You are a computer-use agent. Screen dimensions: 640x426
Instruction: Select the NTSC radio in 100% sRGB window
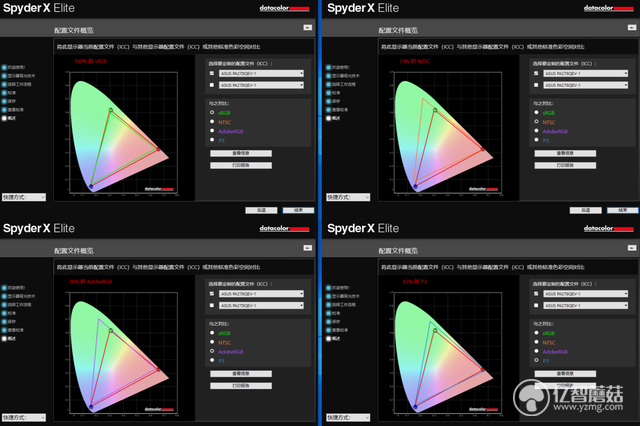coord(212,122)
